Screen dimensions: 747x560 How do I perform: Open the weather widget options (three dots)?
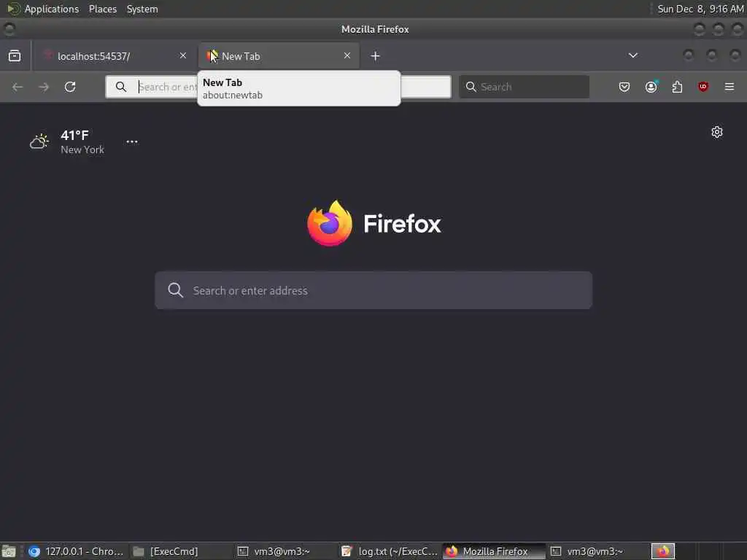click(132, 142)
